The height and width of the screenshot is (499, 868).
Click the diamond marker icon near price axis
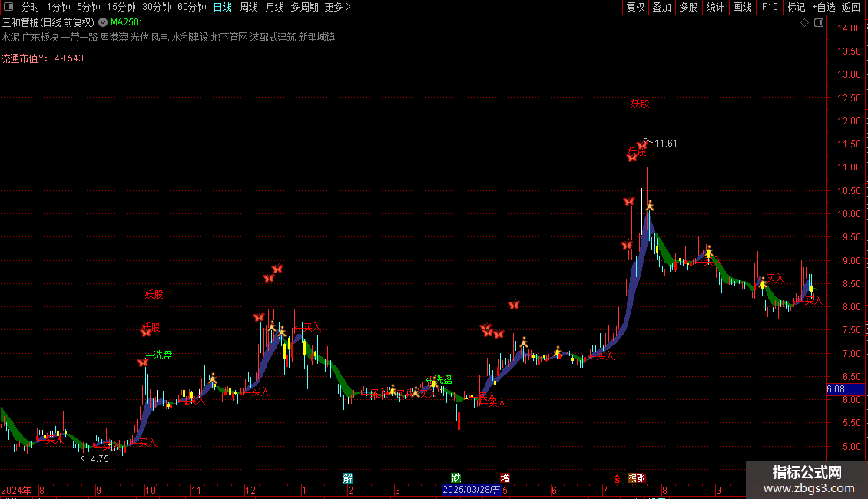coord(804,23)
